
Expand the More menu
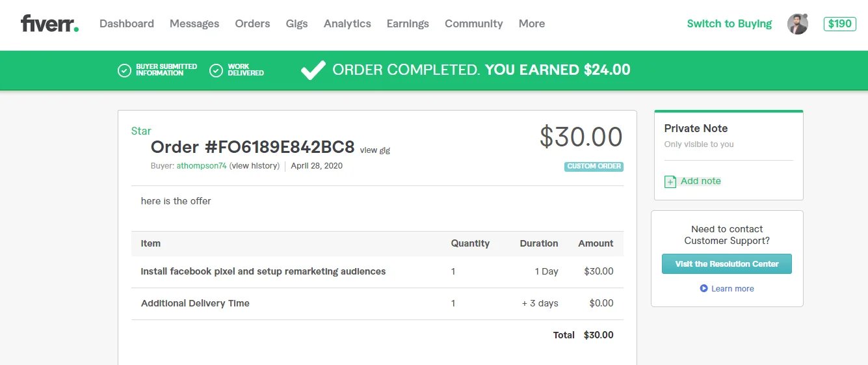tap(531, 24)
